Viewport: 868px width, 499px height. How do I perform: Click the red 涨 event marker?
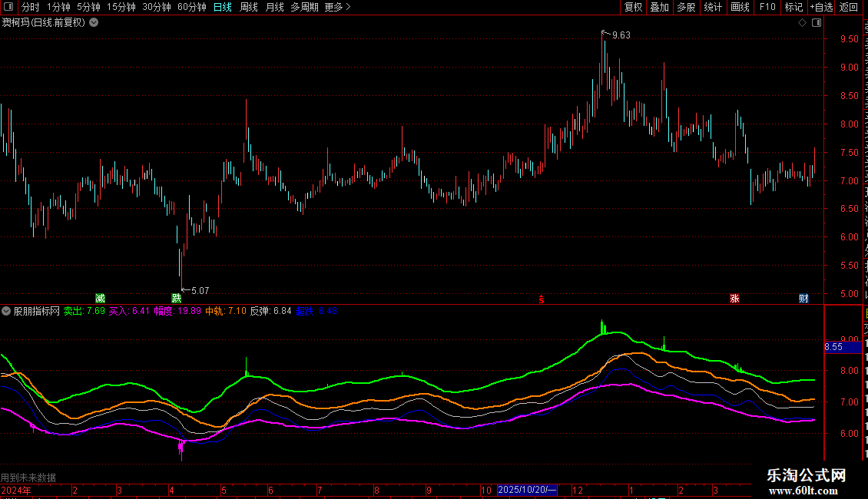coord(734,299)
